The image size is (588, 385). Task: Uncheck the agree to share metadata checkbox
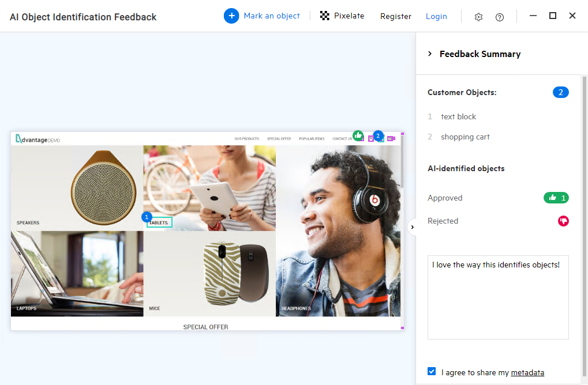(432, 372)
